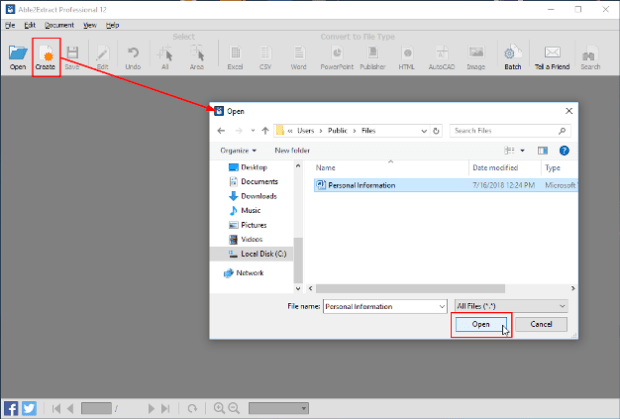Open the All Files type filter dropdown
This screenshot has height=419, width=620.
(511, 306)
